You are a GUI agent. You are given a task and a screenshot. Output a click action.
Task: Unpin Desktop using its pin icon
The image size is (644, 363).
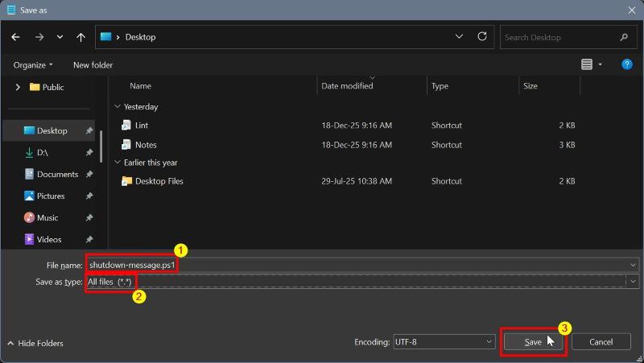point(89,130)
